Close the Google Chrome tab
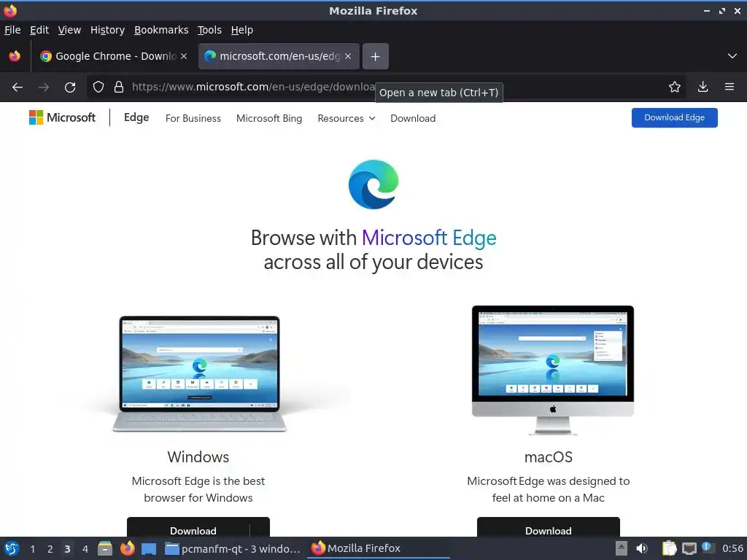This screenshot has height=560, width=747. point(184,56)
